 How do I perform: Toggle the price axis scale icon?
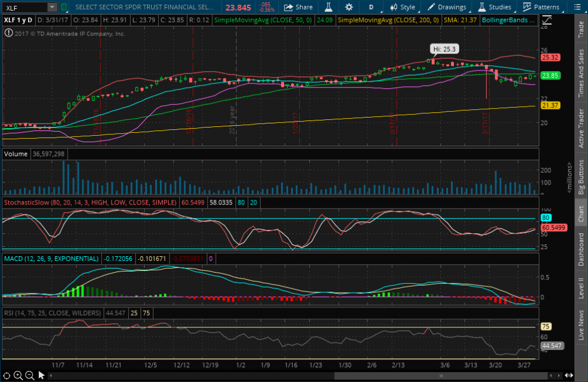pos(547,19)
